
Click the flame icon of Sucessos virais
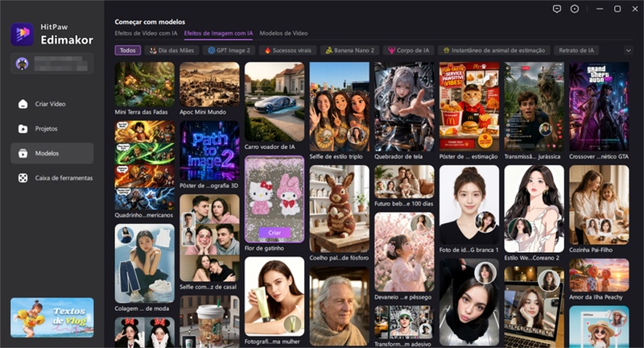tap(267, 51)
